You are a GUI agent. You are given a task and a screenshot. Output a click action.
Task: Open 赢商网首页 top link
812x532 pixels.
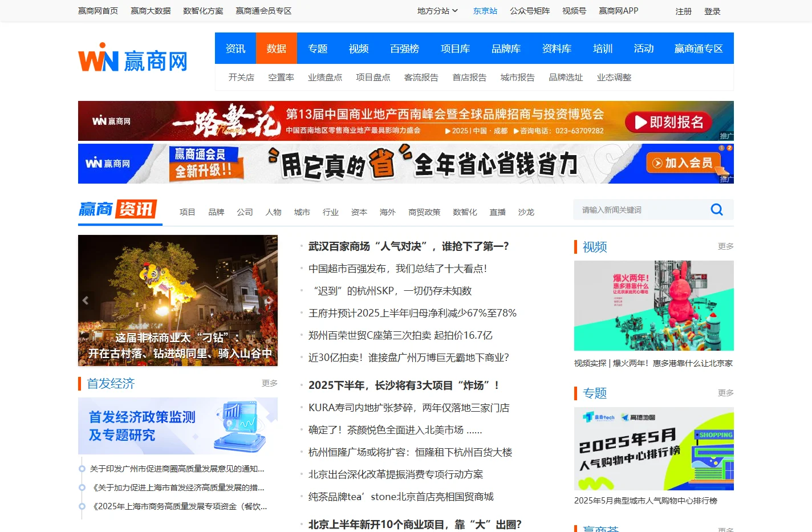(x=98, y=11)
